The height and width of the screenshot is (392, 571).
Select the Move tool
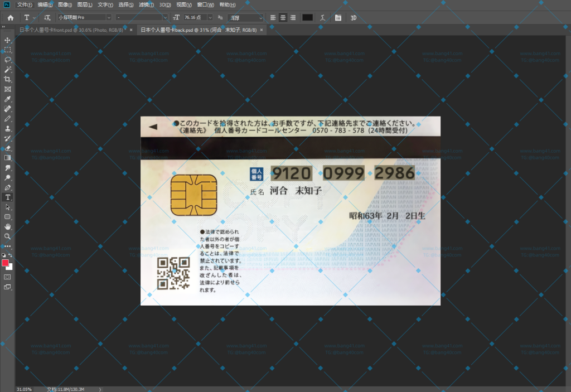click(x=8, y=40)
